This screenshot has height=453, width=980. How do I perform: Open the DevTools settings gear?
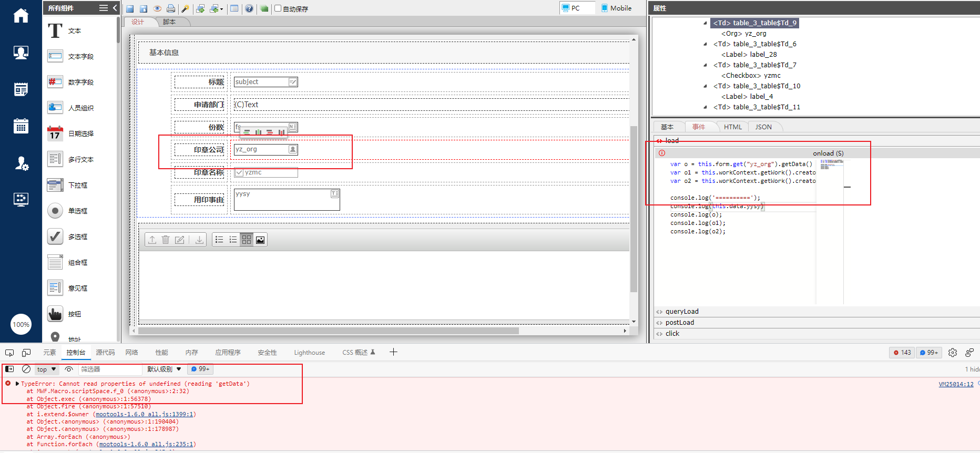point(952,353)
